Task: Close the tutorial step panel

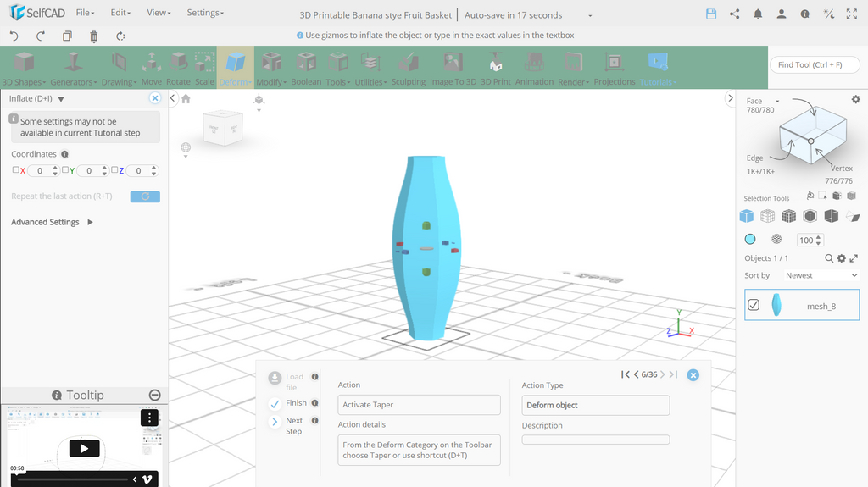Action: point(693,374)
